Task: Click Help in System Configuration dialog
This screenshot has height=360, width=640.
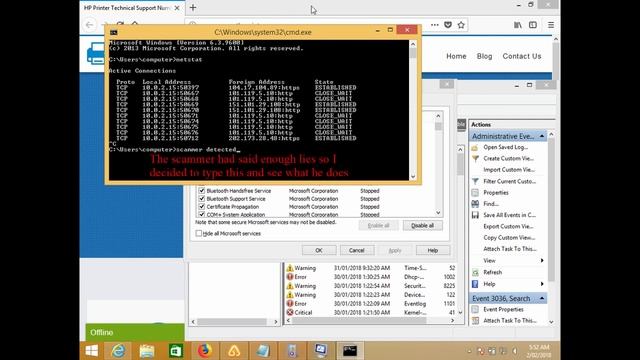Action: [433, 250]
